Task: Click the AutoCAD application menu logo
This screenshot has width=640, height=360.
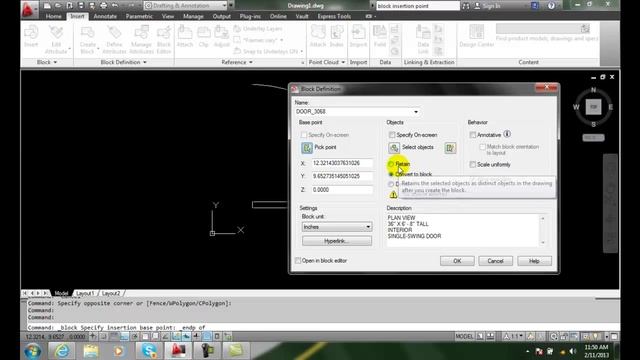Action: 28,9
